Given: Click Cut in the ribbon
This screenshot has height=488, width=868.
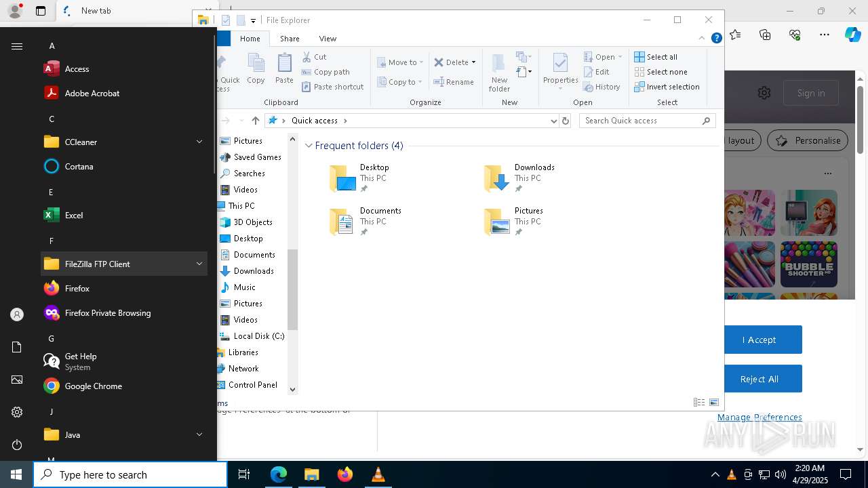Looking at the screenshot, I should [314, 57].
